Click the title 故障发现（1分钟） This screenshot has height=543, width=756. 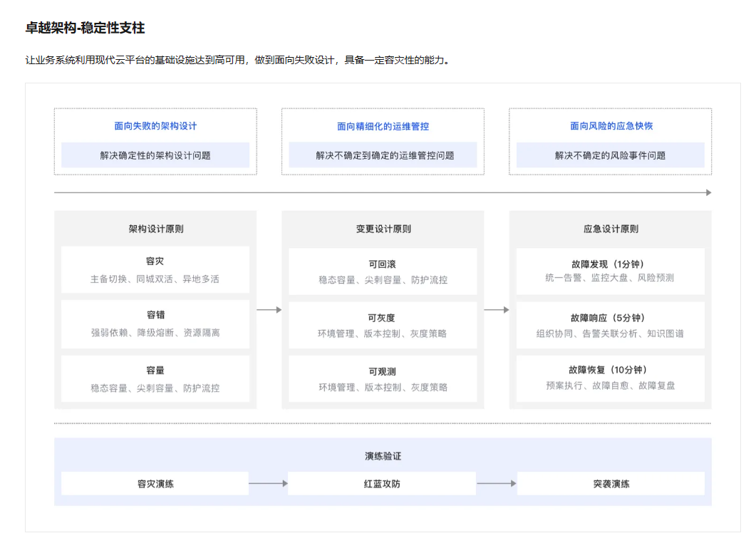click(608, 264)
